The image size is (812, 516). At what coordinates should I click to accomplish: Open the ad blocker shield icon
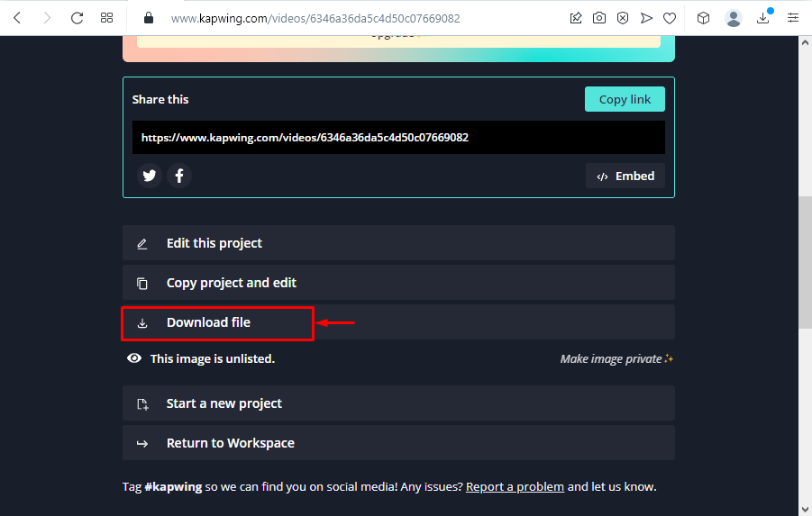(x=623, y=18)
